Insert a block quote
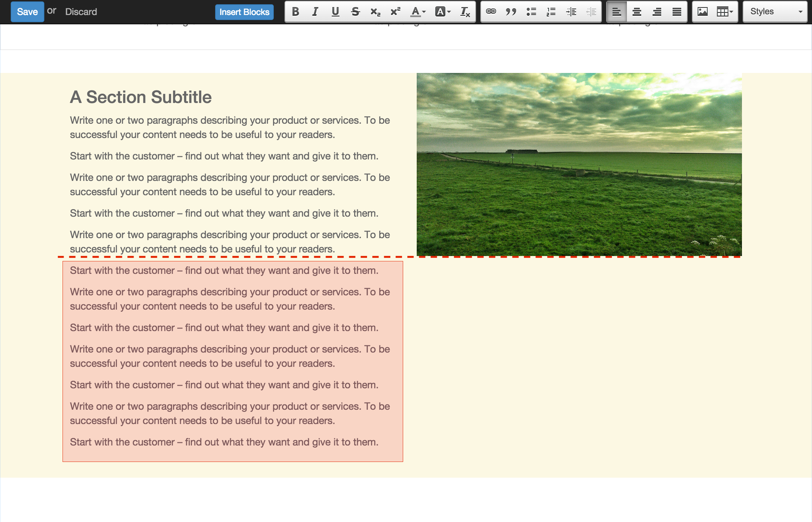Viewport: 812px width, 522px height. coord(511,12)
